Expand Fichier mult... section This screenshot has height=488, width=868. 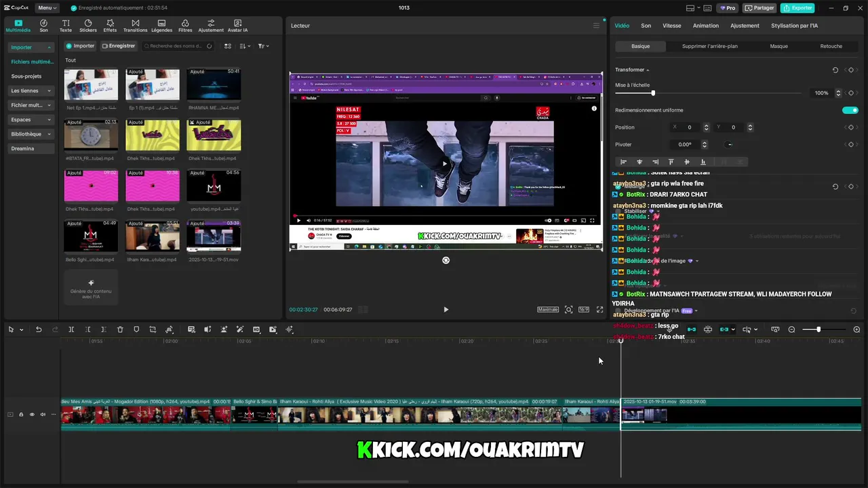coord(31,105)
